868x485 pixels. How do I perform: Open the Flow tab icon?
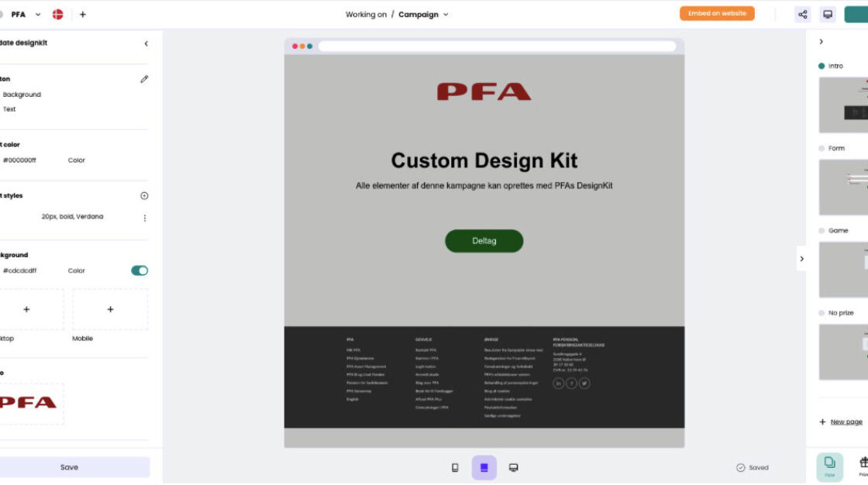click(x=829, y=466)
